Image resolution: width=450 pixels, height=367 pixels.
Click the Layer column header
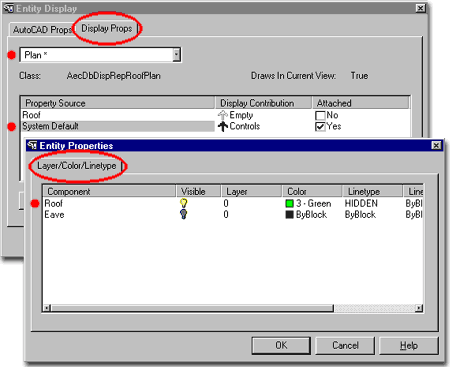pyautogui.click(x=252, y=191)
